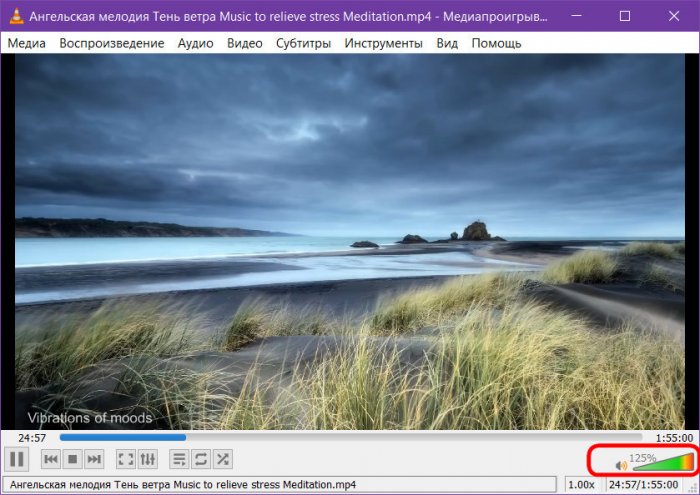This screenshot has height=495, width=700.
Task: Toggle random shuffle playback
Action: click(x=223, y=459)
